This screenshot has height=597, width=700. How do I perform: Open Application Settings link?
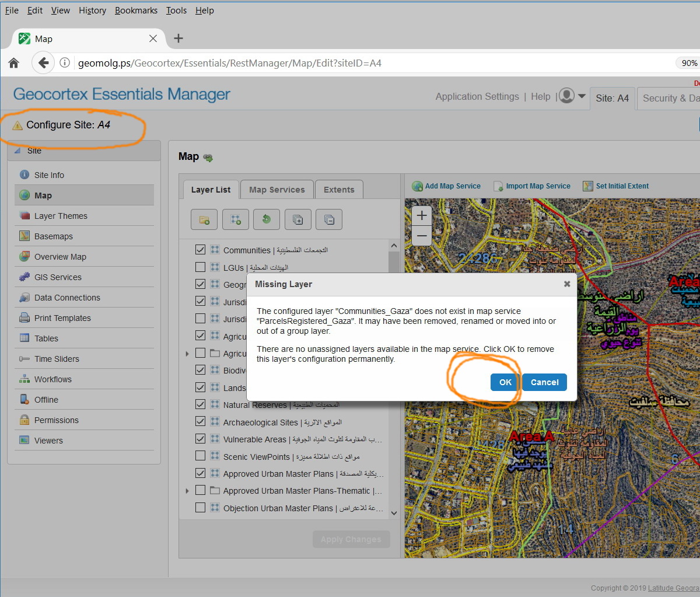(x=477, y=96)
